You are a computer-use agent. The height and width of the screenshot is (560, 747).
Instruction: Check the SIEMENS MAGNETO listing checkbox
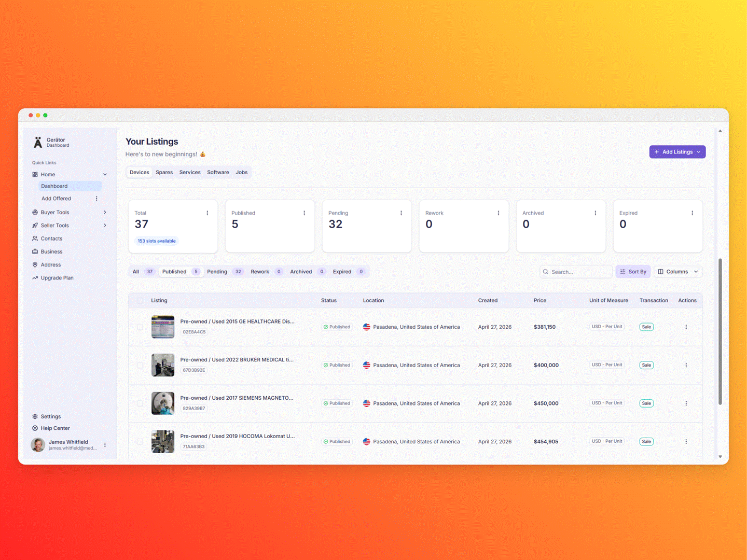coord(140,403)
